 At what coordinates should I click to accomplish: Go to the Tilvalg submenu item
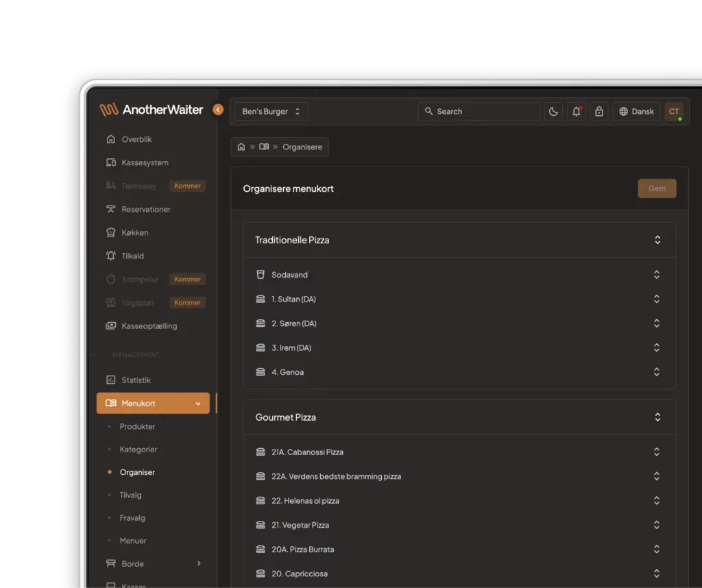[x=130, y=495]
